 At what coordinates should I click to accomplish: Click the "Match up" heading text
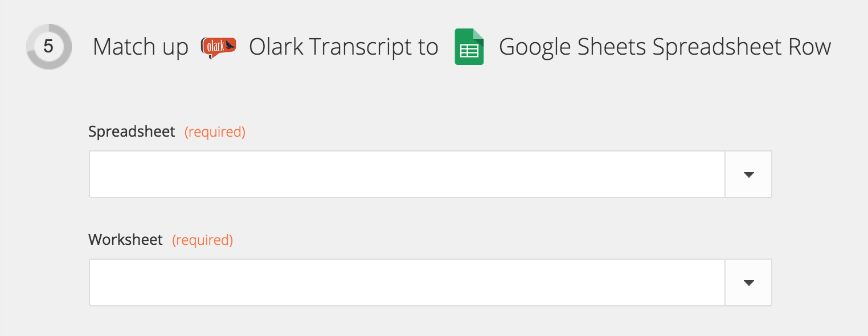140,47
